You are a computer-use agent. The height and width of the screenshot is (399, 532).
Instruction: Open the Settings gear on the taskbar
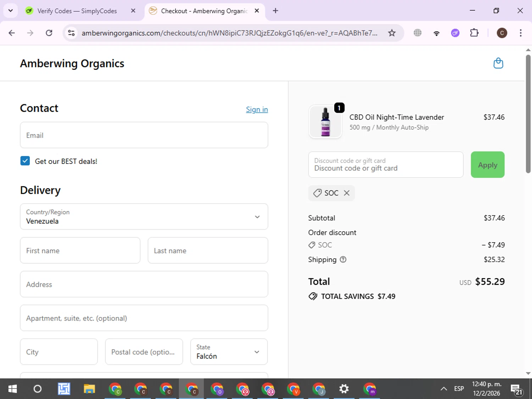(x=344, y=389)
